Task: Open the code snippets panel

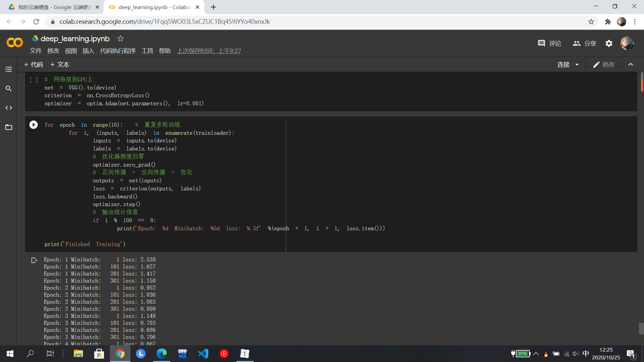Action: pos(9,108)
